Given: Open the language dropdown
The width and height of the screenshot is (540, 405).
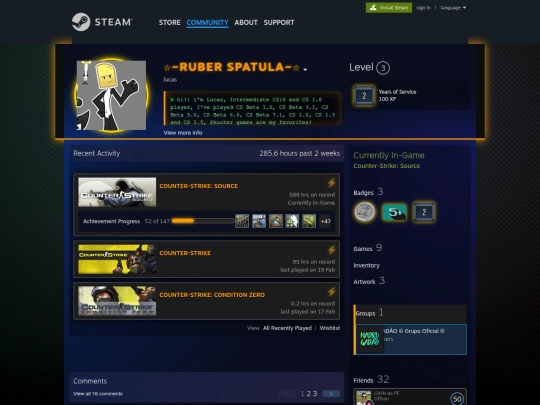Looking at the screenshot, I should pyautogui.click(x=453, y=8).
